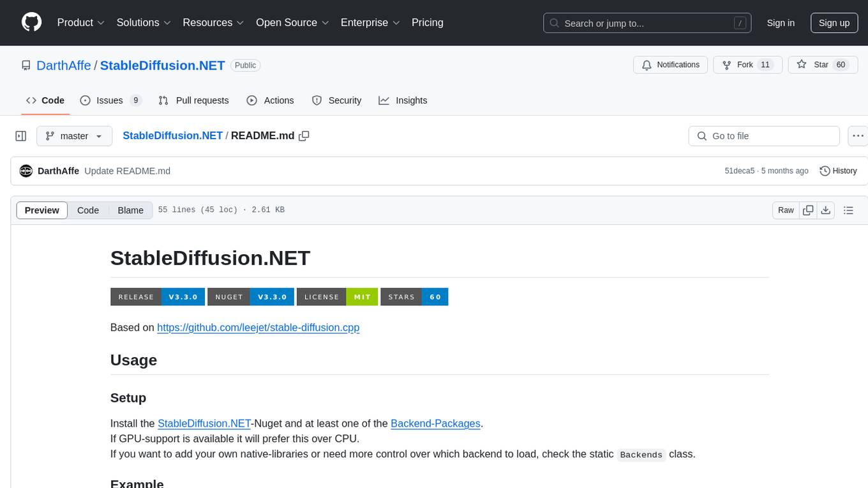Click the 5 months ago timestamp

coord(785,171)
